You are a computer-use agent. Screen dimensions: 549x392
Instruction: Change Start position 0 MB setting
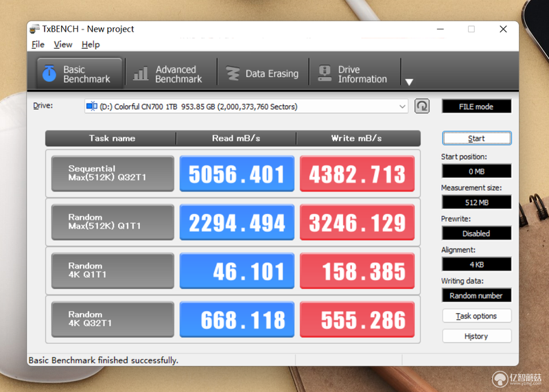tap(476, 172)
